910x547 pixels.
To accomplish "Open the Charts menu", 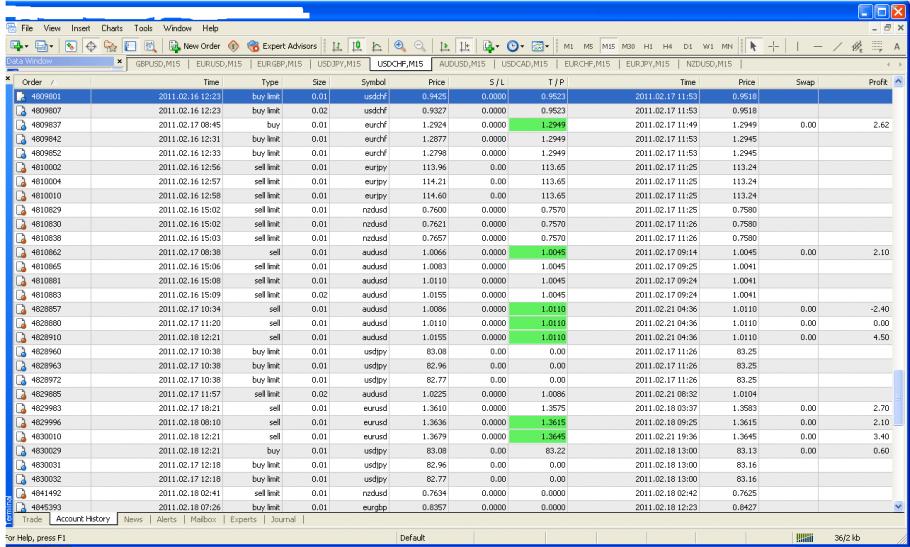I will pyautogui.click(x=111, y=28).
